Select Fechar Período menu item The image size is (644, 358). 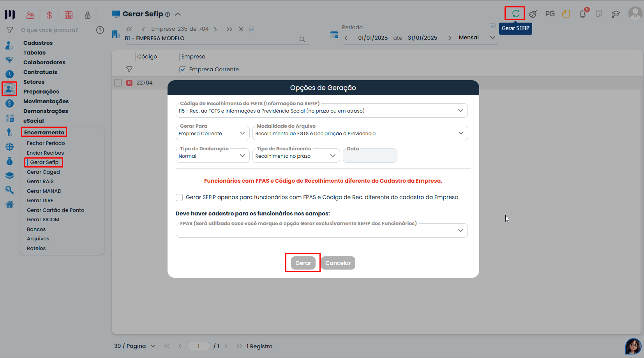[x=46, y=143]
